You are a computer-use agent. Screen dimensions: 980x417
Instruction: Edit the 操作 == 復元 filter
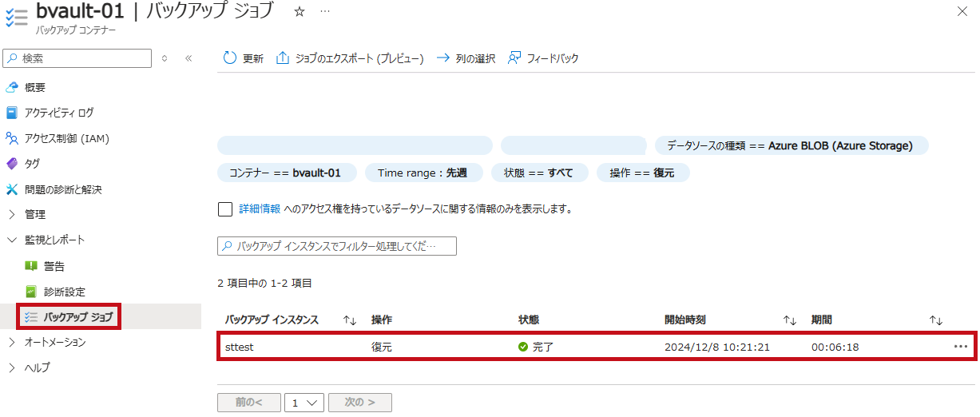pos(642,173)
